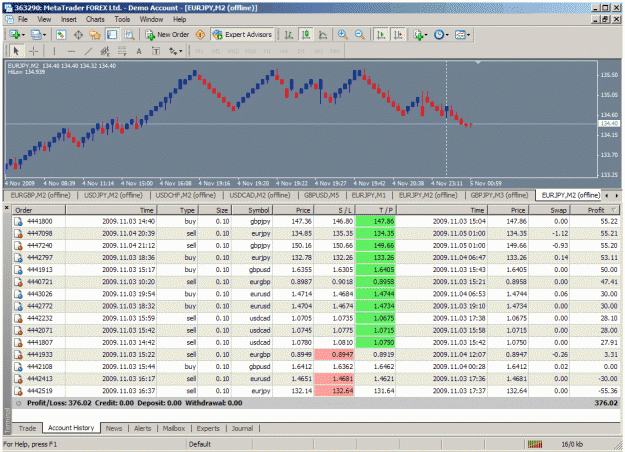Expand the Templates dropdown arrow
Screen dimensions: 625x452
468,35
